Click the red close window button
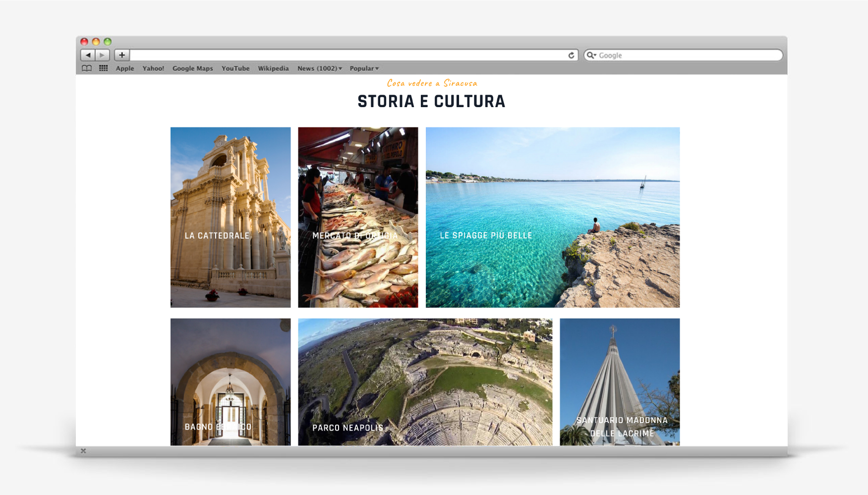This screenshot has width=868, height=495. (x=84, y=42)
